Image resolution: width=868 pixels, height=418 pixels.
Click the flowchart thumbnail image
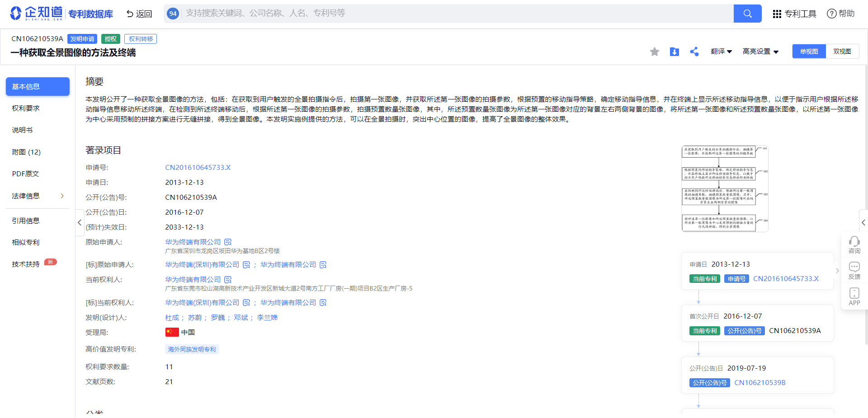[x=725, y=188]
